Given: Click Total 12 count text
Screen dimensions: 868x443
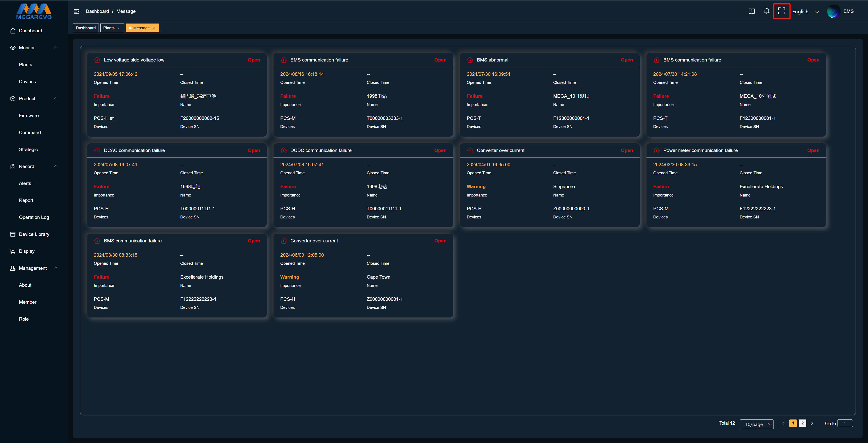Looking at the screenshot, I should pyautogui.click(x=727, y=423).
